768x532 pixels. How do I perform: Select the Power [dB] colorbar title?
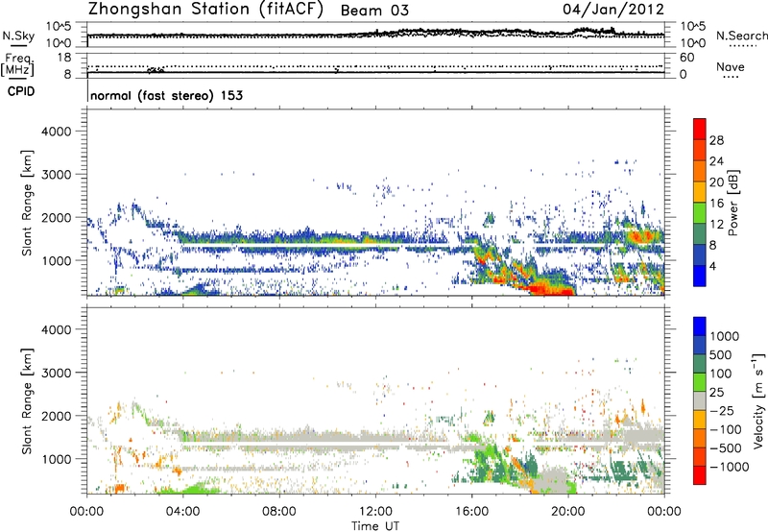732,203
